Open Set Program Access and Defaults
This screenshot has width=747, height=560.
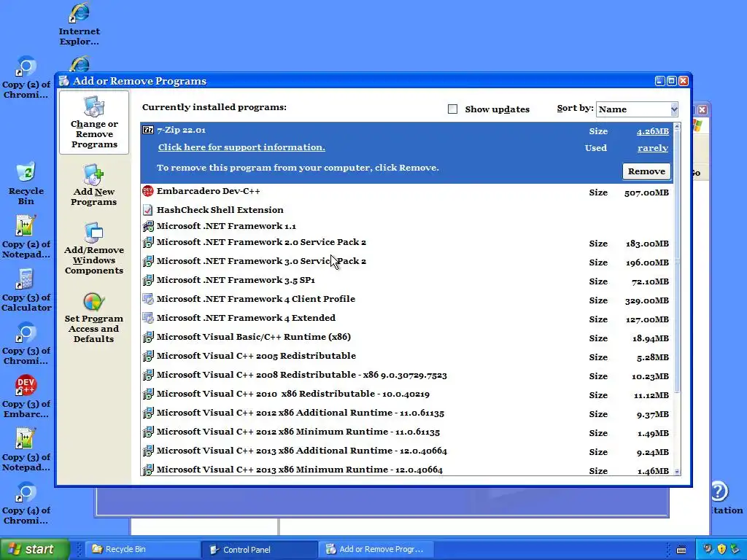pos(94,318)
